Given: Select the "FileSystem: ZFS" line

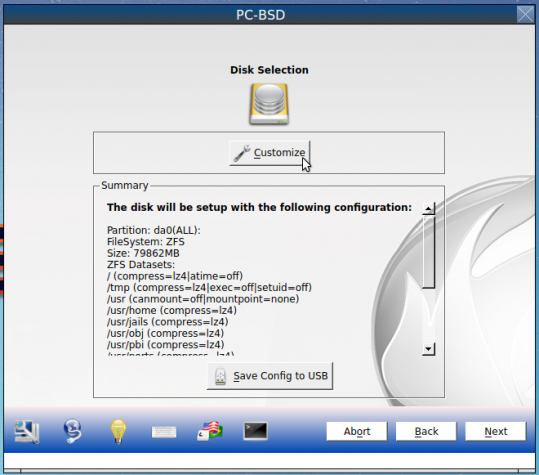Looking at the screenshot, I should point(146,242).
